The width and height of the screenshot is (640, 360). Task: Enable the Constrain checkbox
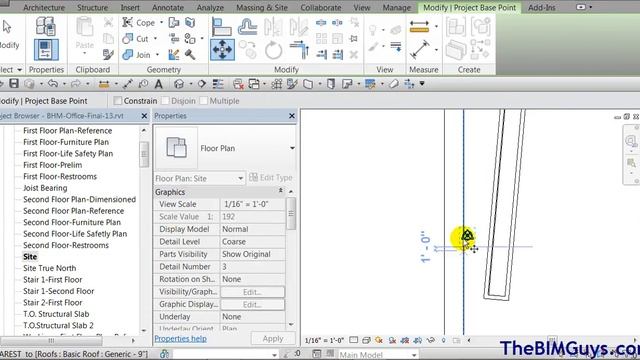click(118, 101)
